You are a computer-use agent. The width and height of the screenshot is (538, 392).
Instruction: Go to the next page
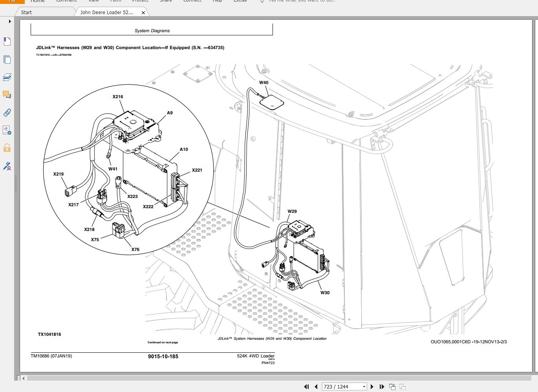tap(372, 387)
